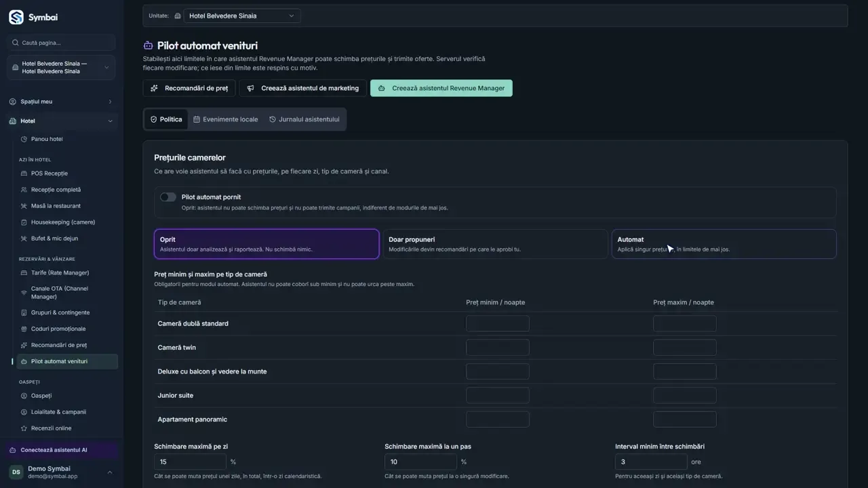Click the Canale OTA wifi icon
Screen dimensions: 868x488
point(24,293)
